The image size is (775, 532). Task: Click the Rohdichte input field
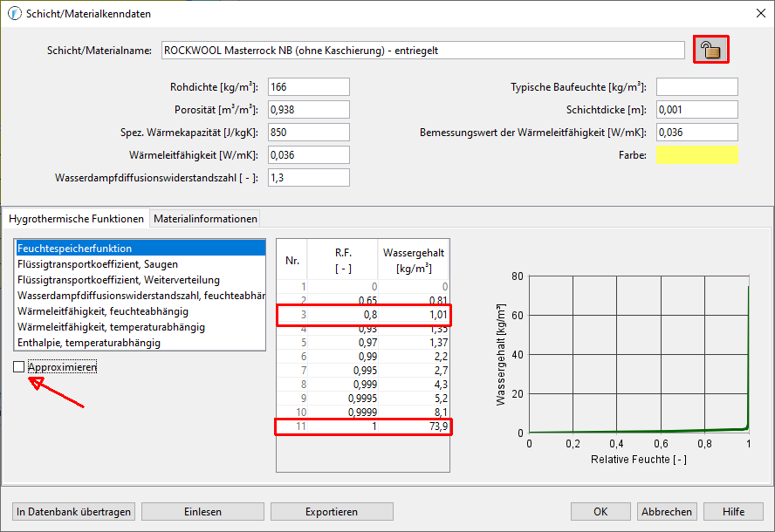click(308, 87)
